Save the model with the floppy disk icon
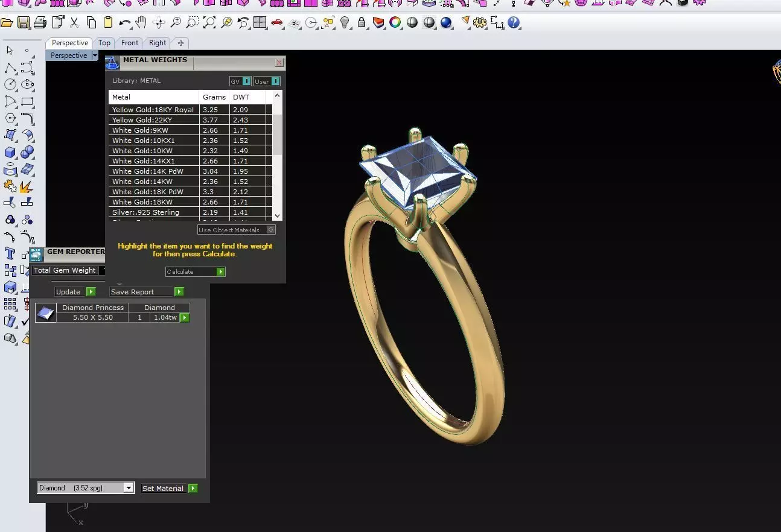The height and width of the screenshot is (532, 781). [24, 23]
